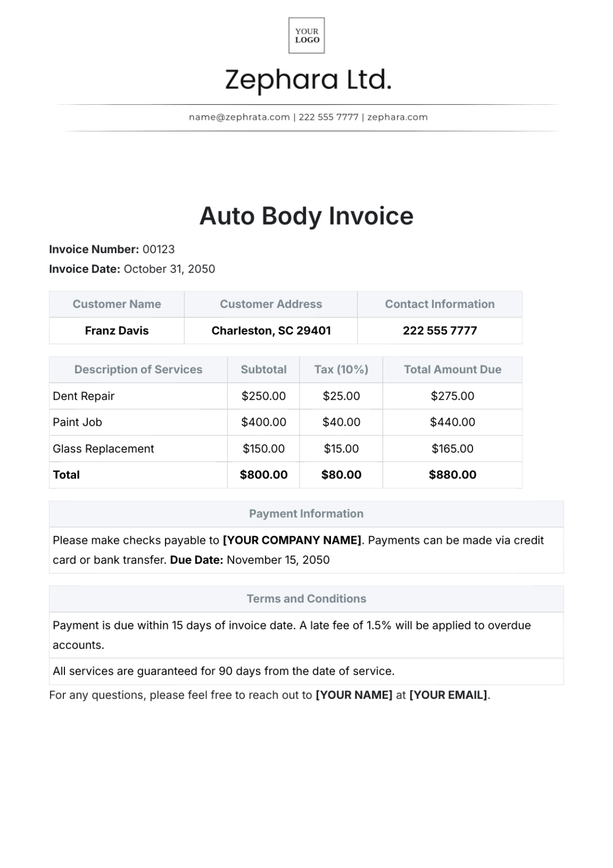The width and height of the screenshot is (613, 868).
Task: Select the $40.00 tax cell
Action: click(341, 422)
